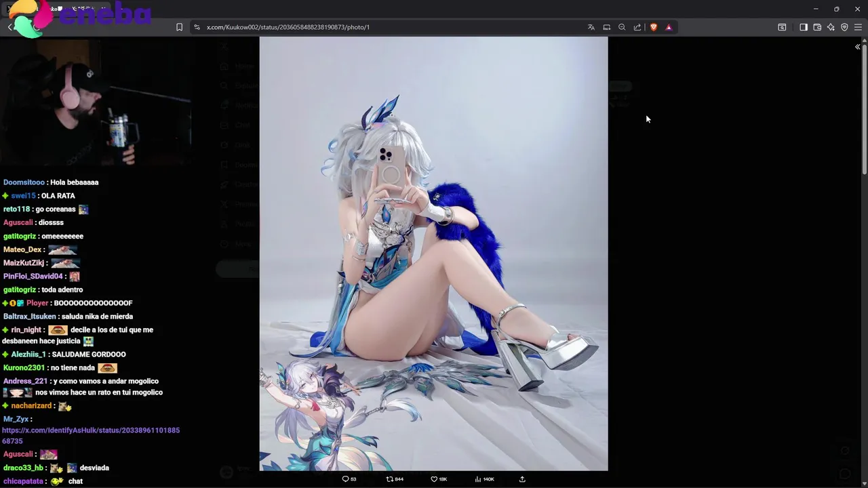Click the share post icon below photo

(x=522, y=479)
